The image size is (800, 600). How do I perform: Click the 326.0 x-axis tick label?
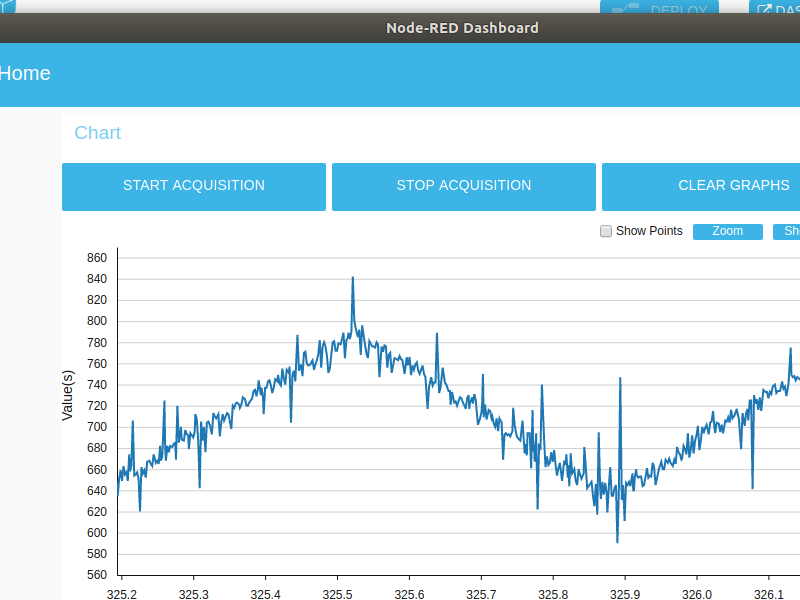(x=697, y=594)
